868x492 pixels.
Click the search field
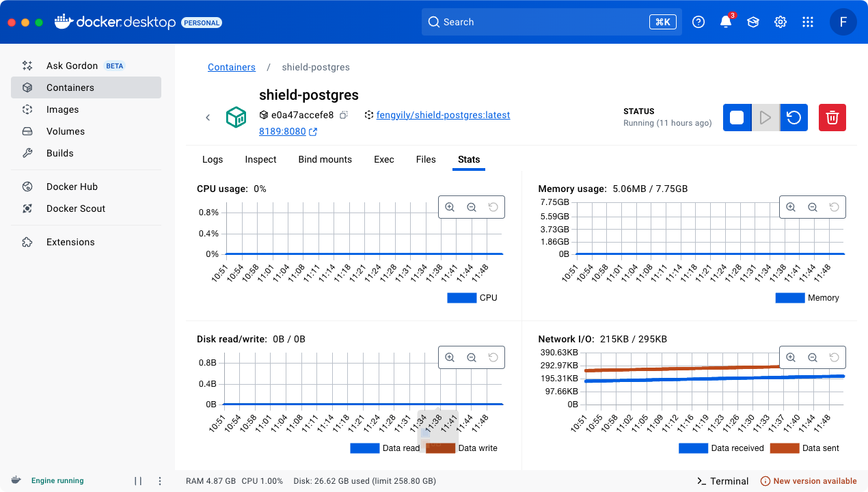pyautogui.click(x=551, y=22)
